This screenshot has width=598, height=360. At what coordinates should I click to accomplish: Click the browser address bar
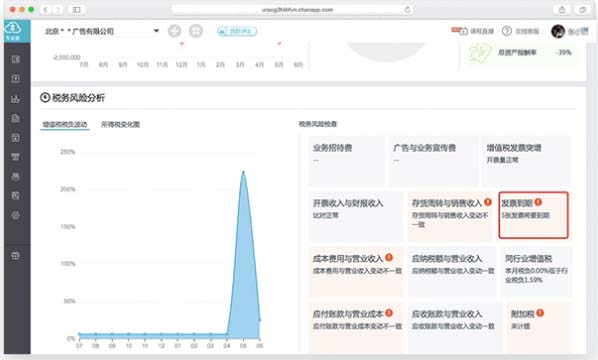point(293,10)
